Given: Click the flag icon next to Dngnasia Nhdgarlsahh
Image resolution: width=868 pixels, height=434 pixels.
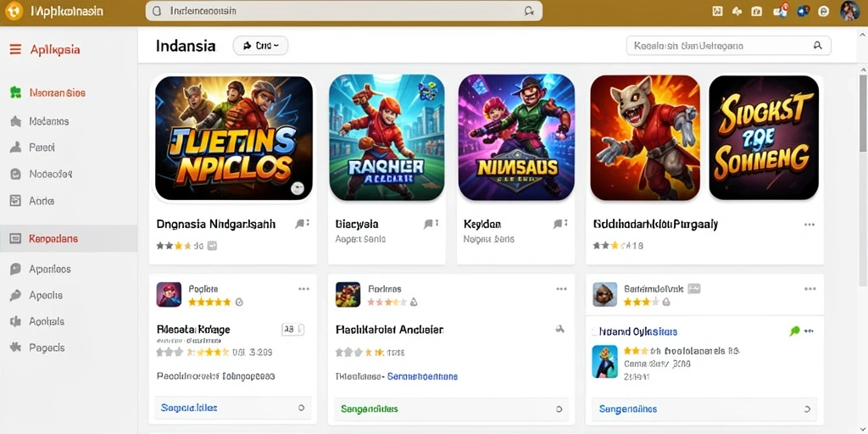Looking at the screenshot, I should click(x=302, y=224).
